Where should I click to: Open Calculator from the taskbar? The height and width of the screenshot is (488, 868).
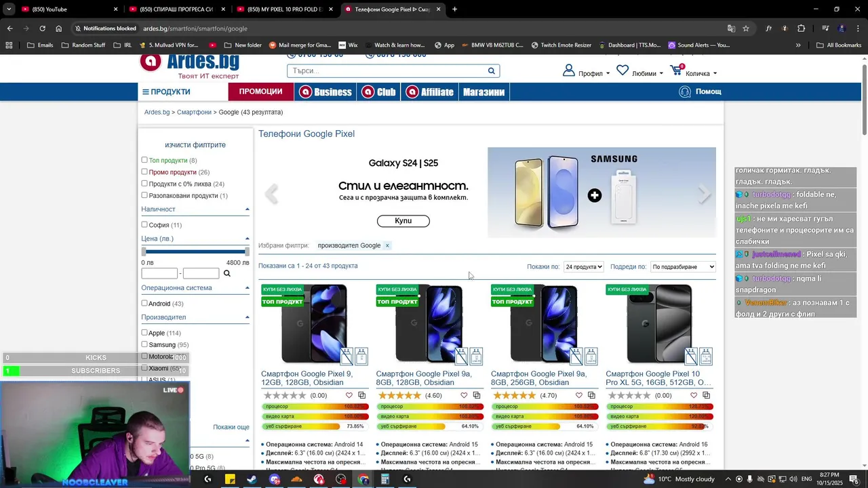tap(384, 479)
